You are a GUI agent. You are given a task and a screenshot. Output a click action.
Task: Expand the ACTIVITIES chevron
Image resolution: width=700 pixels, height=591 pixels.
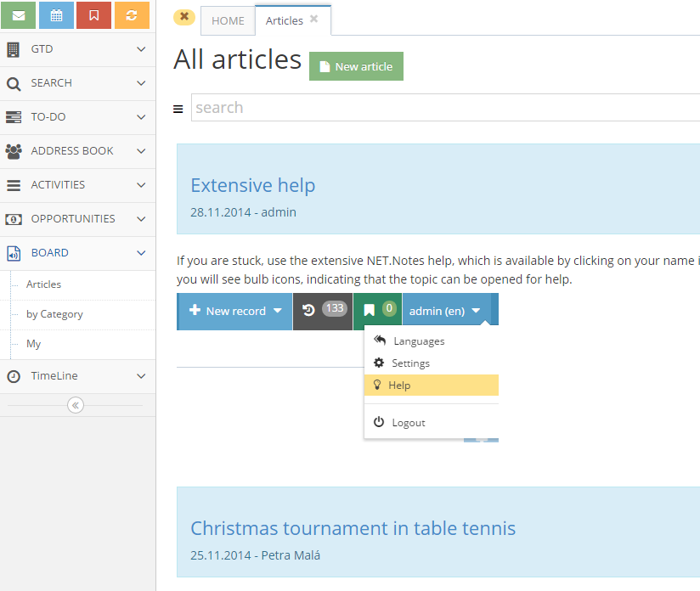141,185
